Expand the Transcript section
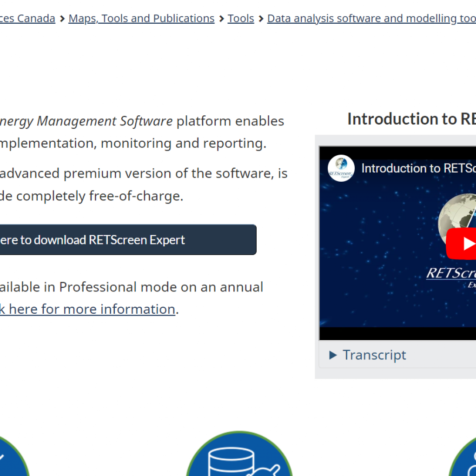476x476 pixels. point(367,355)
